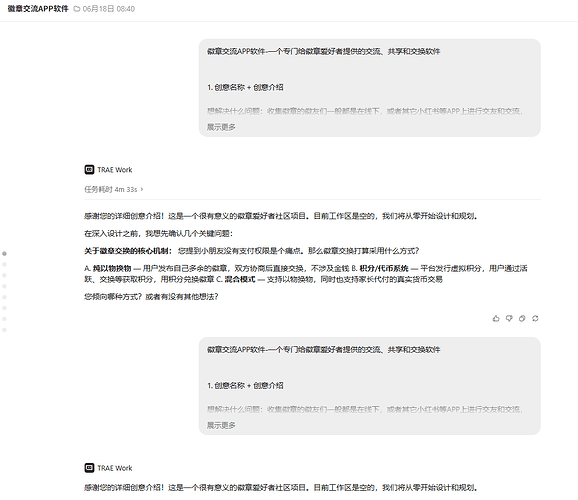Click the first user message bubble
The image size is (578, 500).
(x=370, y=88)
